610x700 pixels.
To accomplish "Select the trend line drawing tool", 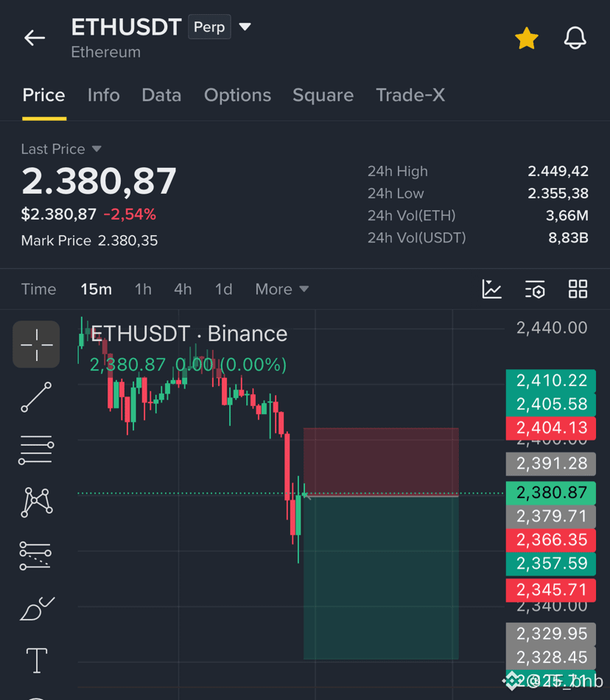I will click(36, 397).
